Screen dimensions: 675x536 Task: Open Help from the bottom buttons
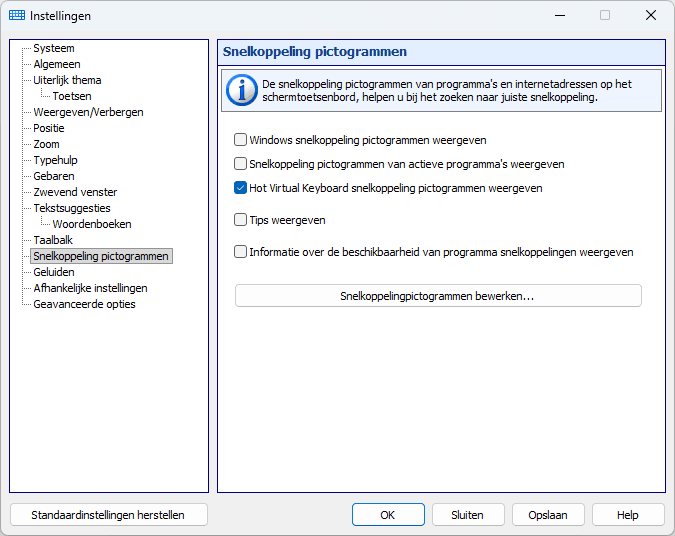628,515
